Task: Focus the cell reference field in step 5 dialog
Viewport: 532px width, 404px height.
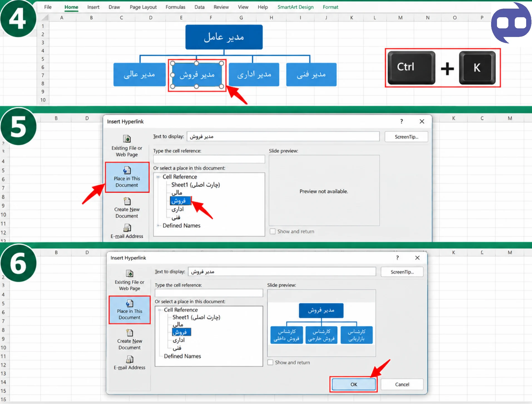Action: coord(209,159)
